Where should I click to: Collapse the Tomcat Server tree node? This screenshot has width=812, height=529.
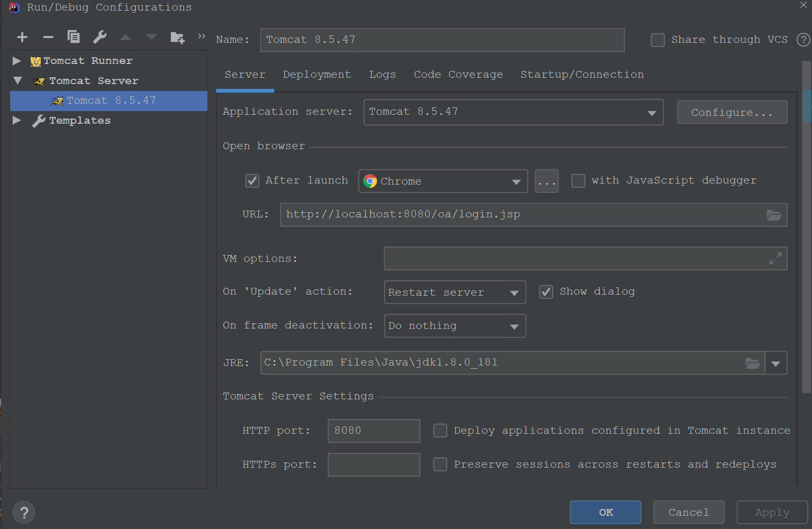(17, 81)
